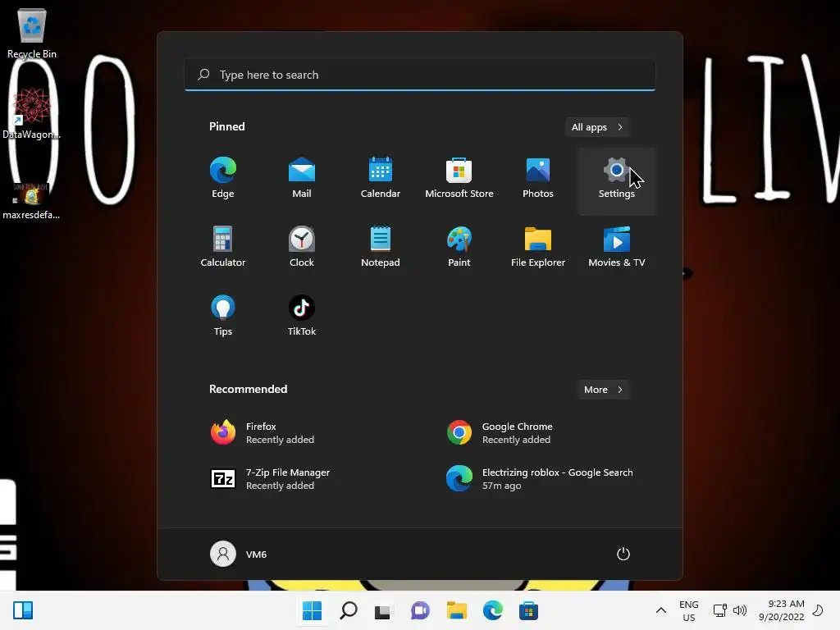Open network status tray icon
Screen dimensions: 840x630
tap(720, 610)
